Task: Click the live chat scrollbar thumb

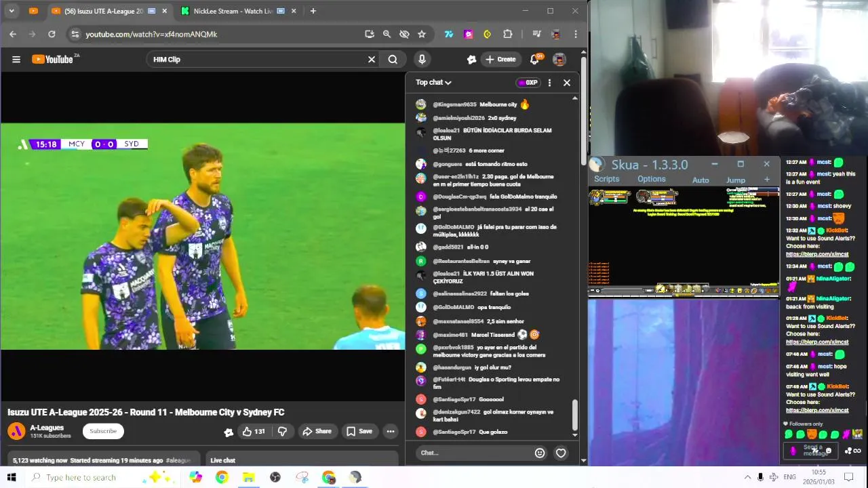Action: coord(575,414)
